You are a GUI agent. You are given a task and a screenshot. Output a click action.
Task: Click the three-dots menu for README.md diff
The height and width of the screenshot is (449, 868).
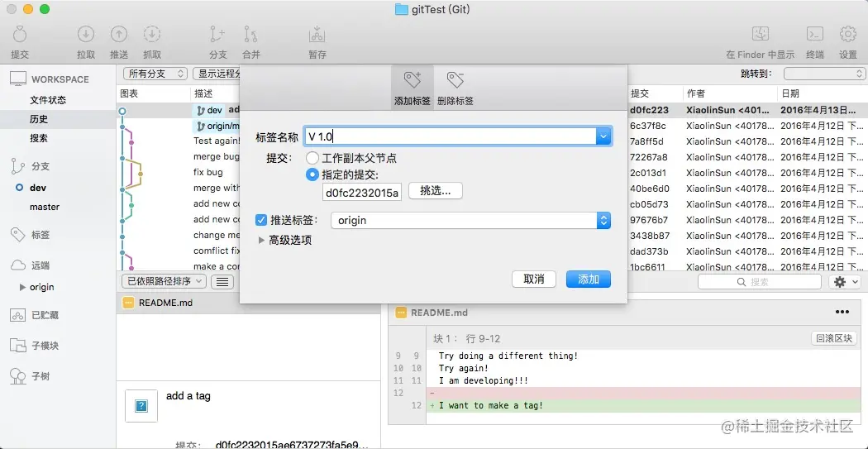(x=842, y=313)
